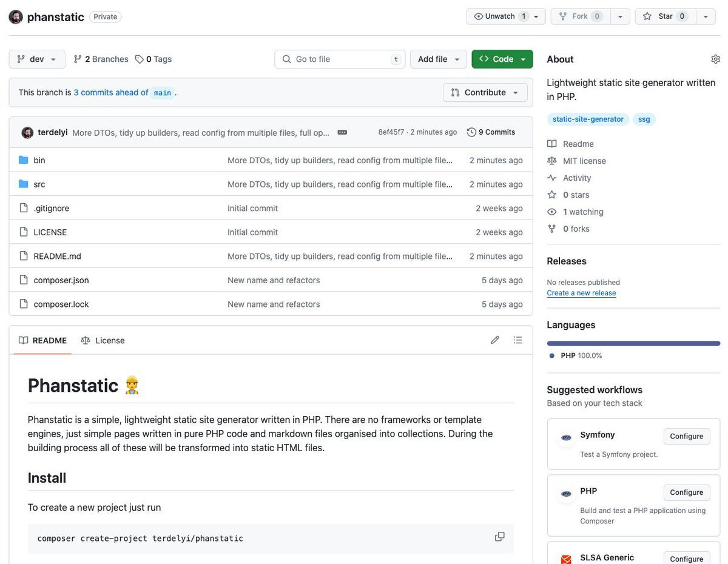The width and height of the screenshot is (728, 564).
Task: Click the LICENSE file icon
Action: tap(24, 232)
